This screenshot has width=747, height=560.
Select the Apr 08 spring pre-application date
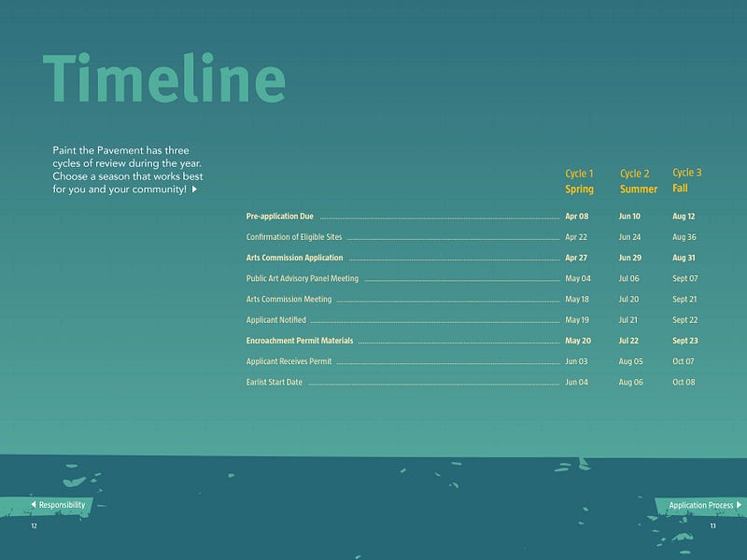577,217
